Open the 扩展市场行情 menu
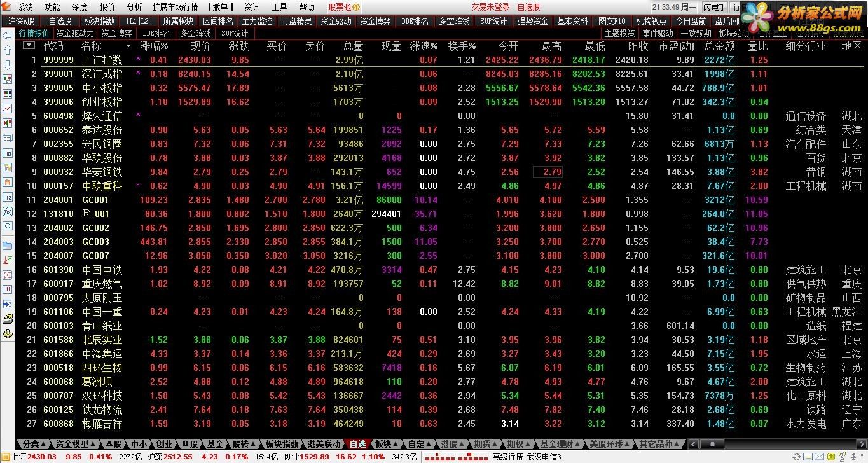Image resolution: width=868 pixels, height=463 pixels. (x=176, y=7)
